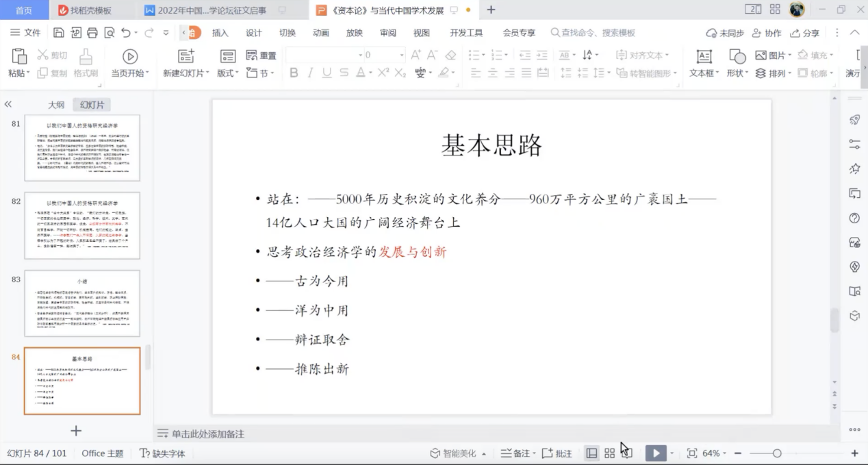Expand the 版式 layout dropdown
Screen dimensions: 868x465
(x=228, y=73)
